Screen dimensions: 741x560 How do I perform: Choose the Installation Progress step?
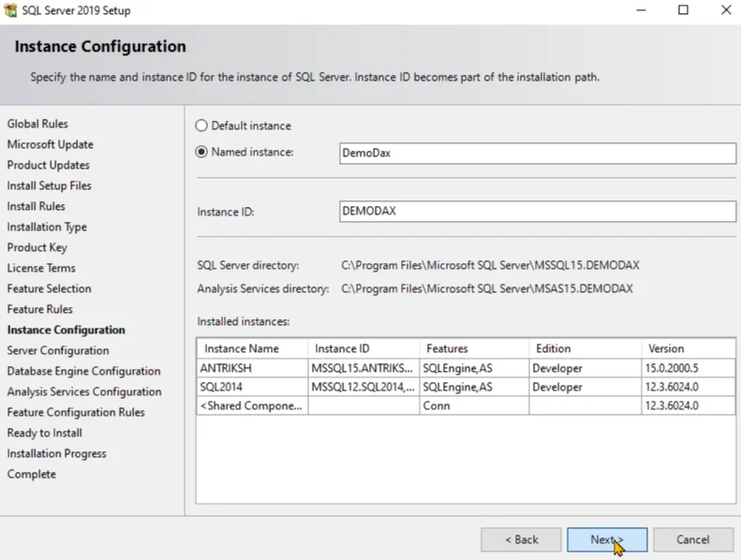[x=57, y=453]
